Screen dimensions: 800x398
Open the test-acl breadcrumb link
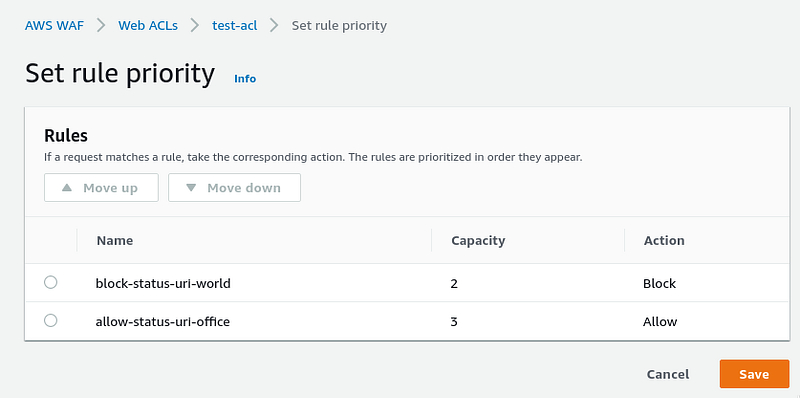tap(235, 26)
